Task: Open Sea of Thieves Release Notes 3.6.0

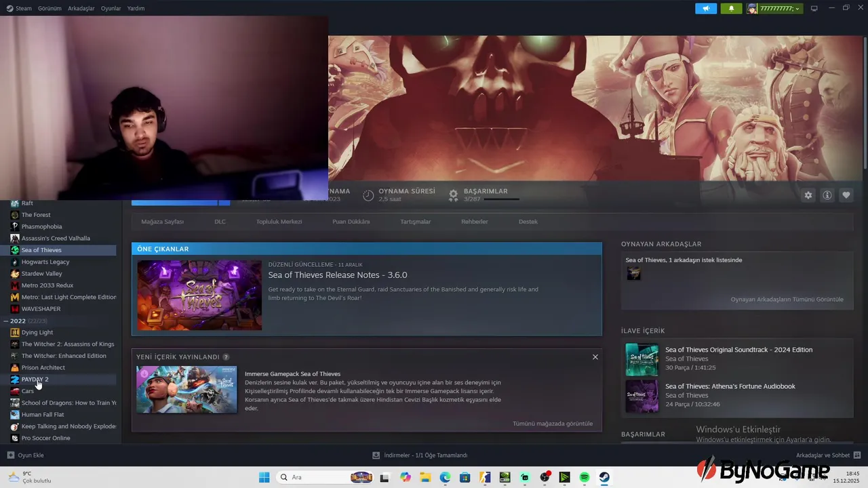Action: pyautogui.click(x=338, y=275)
